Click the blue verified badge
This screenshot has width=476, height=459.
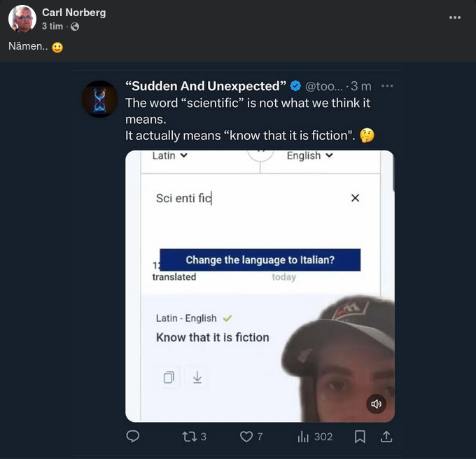pyautogui.click(x=295, y=86)
